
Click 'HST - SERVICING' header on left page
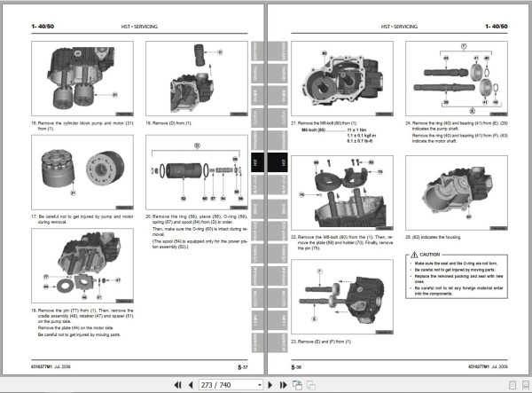[139, 27]
